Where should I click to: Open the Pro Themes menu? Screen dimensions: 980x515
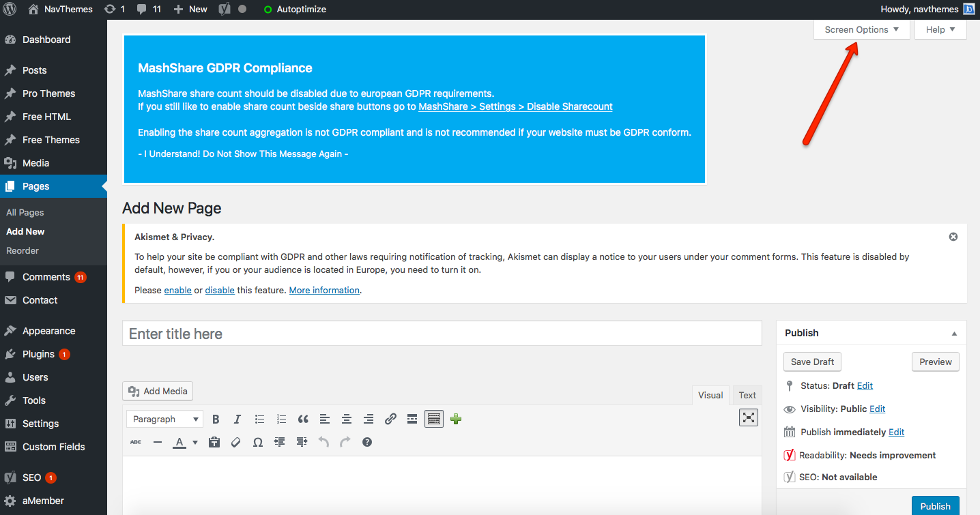[53, 93]
